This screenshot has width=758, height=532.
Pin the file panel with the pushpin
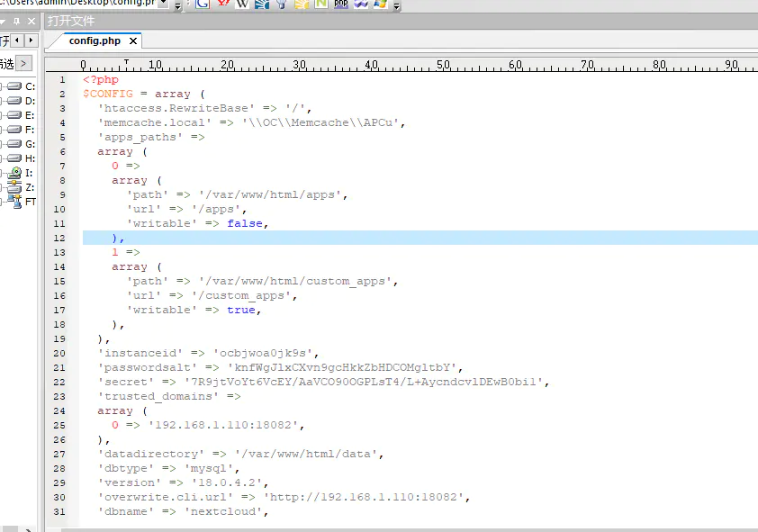17,22
